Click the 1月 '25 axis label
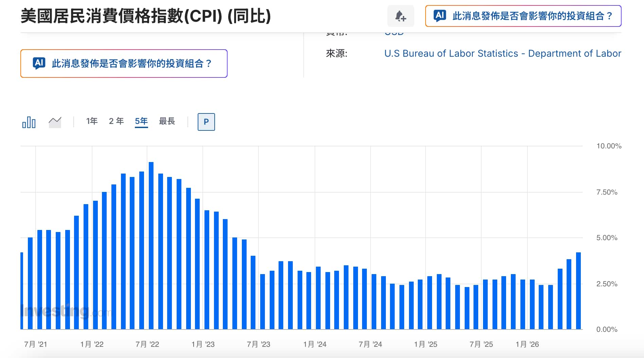This screenshot has height=358, width=644. tap(426, 344)
